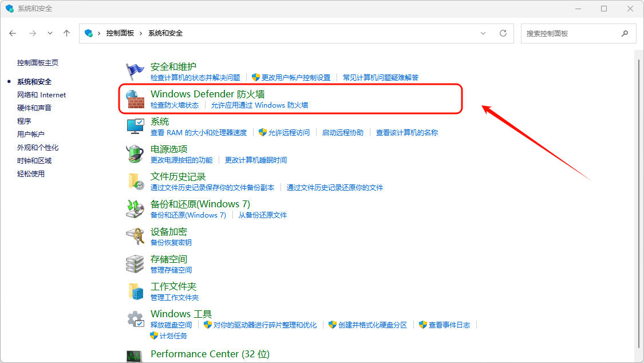Image resolution: width=644 pixels, height=363 pixels.
Task: Click the 允许远程访问 link
Action: pos(289,133)
